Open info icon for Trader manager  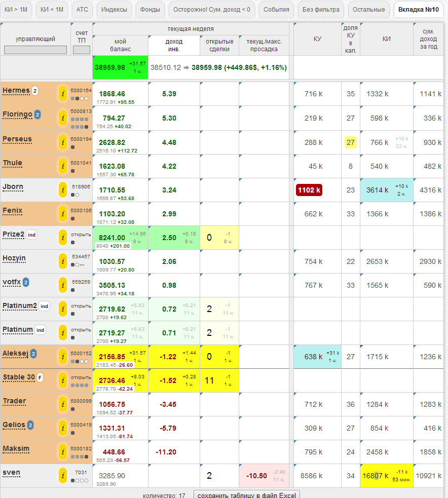click(x=63, y=404)
